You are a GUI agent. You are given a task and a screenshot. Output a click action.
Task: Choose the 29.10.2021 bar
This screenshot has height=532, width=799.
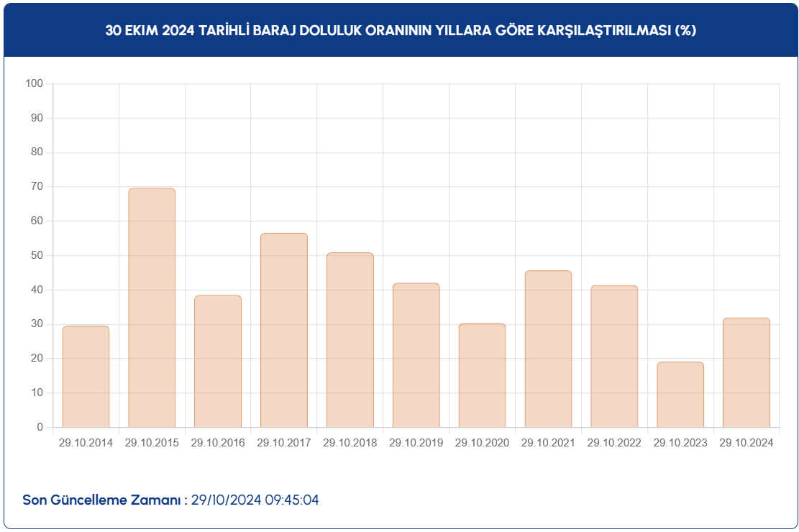click(548, 349)
